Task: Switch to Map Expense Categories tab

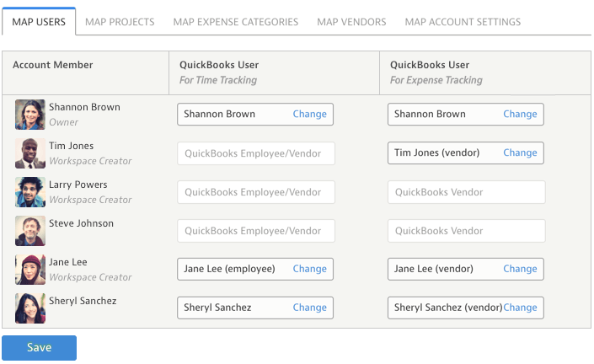Action: pos(235,22)
